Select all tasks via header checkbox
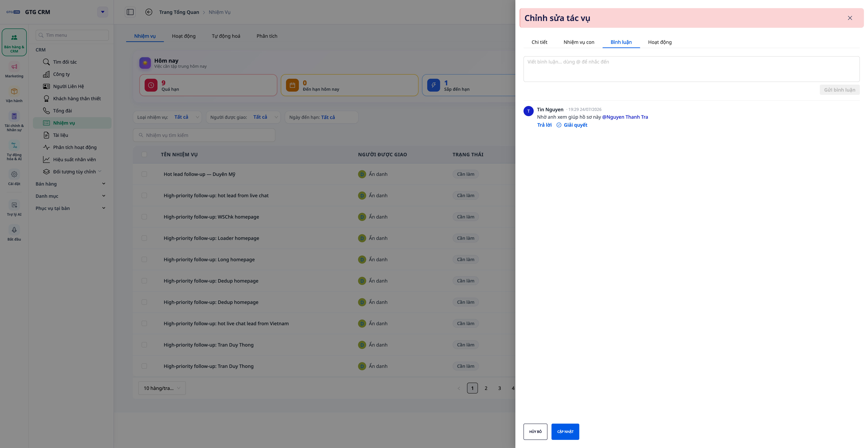This screenshot has height=448, width=868. [144, 154]
